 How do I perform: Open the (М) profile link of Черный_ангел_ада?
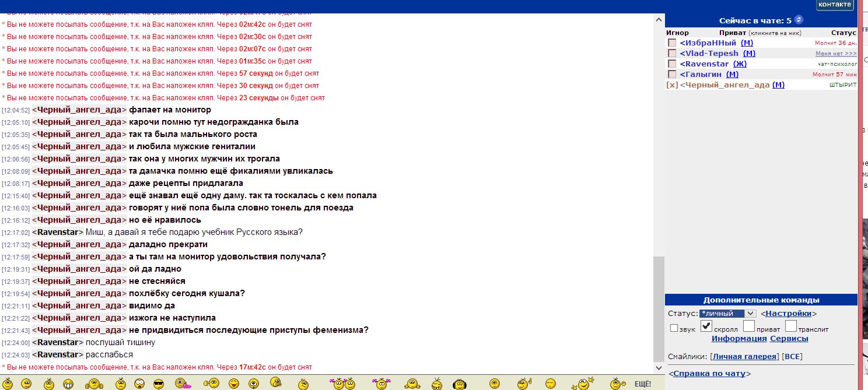click(x=778, y=85)
